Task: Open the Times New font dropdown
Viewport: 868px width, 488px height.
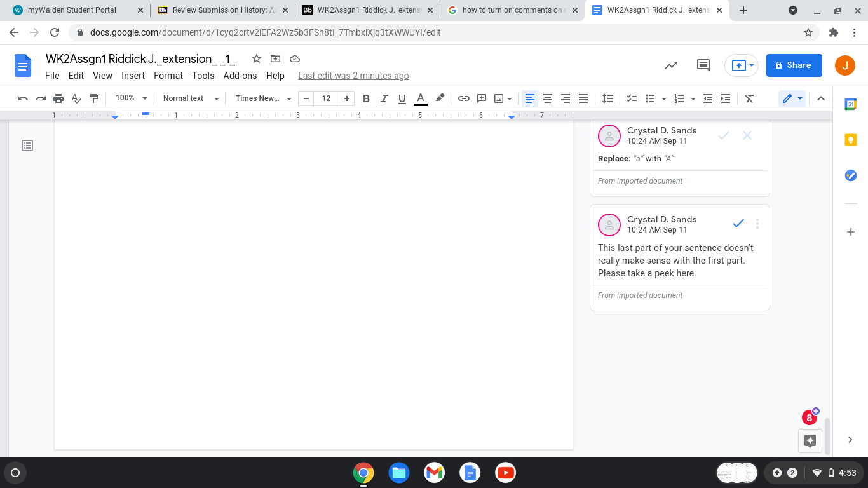Action: (x=263, y=98)
